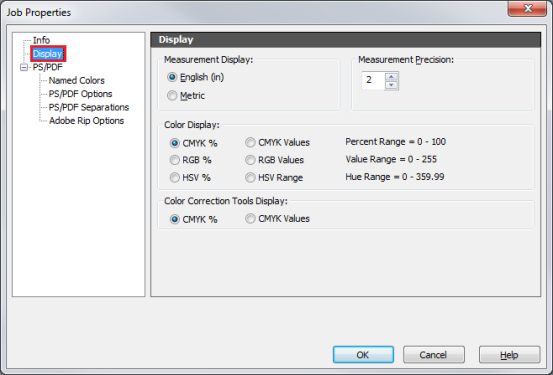This screenshot has height=375, width=553.
Task: Open Help for Job Properties
Action: 509,355
